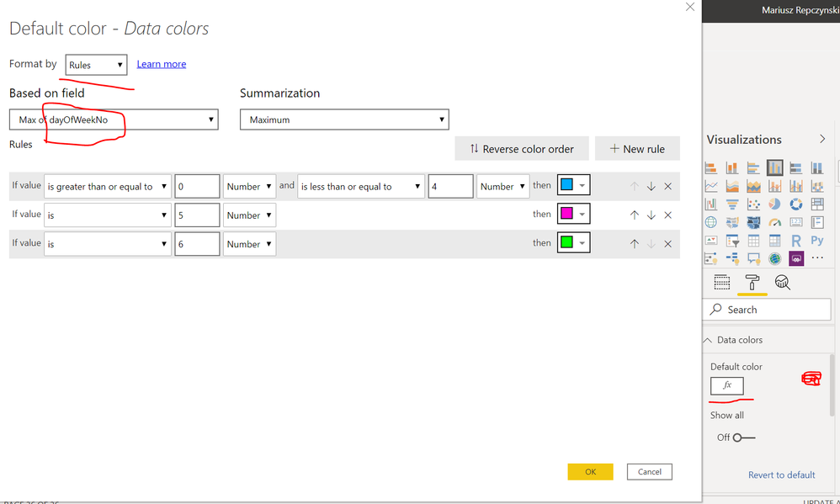The image size is (840, 504).
Task: Select the Gauge visual
Action: (x=774, y=222)
